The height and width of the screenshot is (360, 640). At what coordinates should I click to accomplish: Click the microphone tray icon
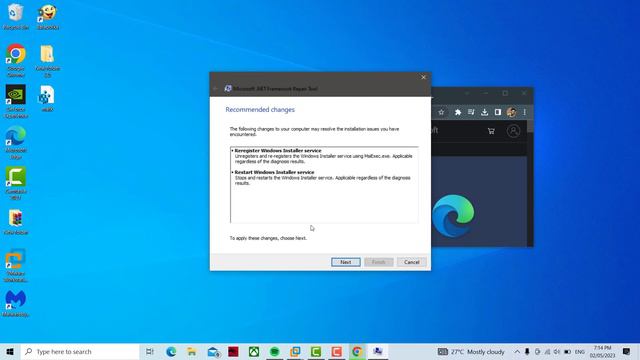coord(527,351)
